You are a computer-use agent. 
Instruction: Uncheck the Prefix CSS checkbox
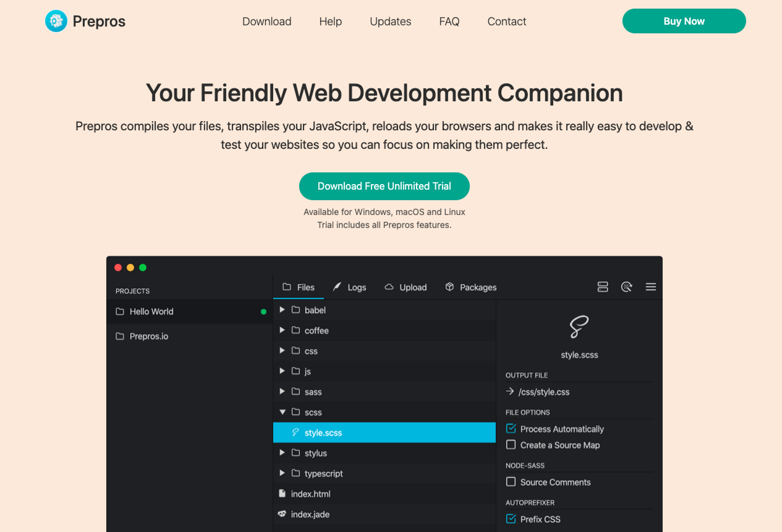click(511, 518)
